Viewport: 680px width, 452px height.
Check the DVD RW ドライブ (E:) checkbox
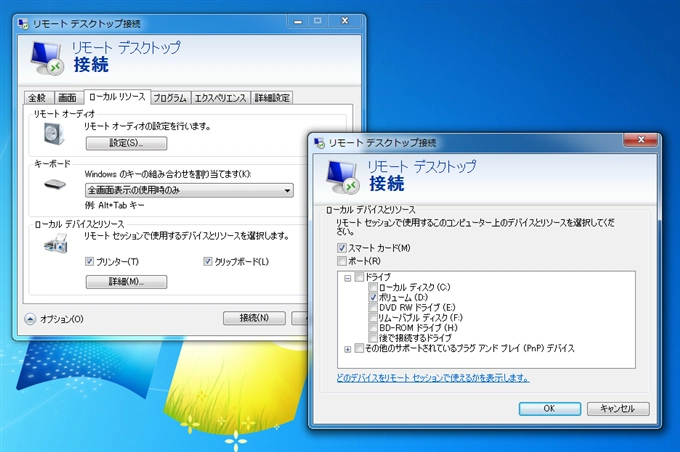coord(373,307)
